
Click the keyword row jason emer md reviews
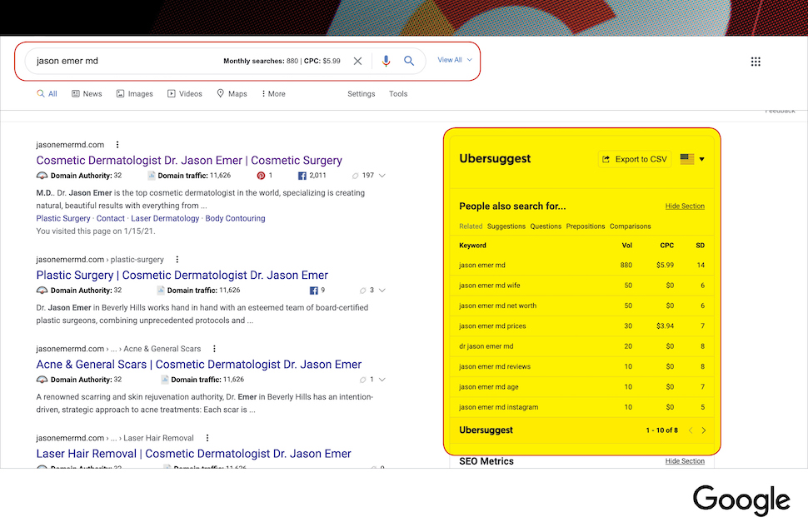pos(581,366)
